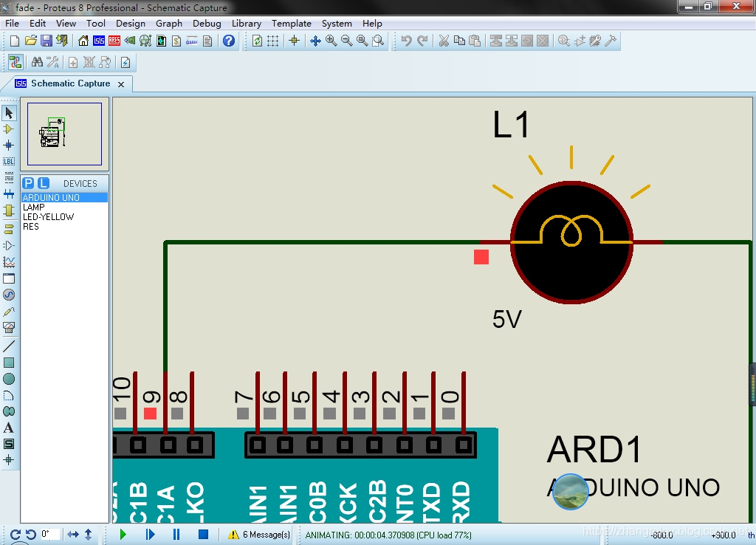Viewport: 756px width, 545px height.
Task: Open the 6 Message(s) warning log
Action: coord(259,535)
